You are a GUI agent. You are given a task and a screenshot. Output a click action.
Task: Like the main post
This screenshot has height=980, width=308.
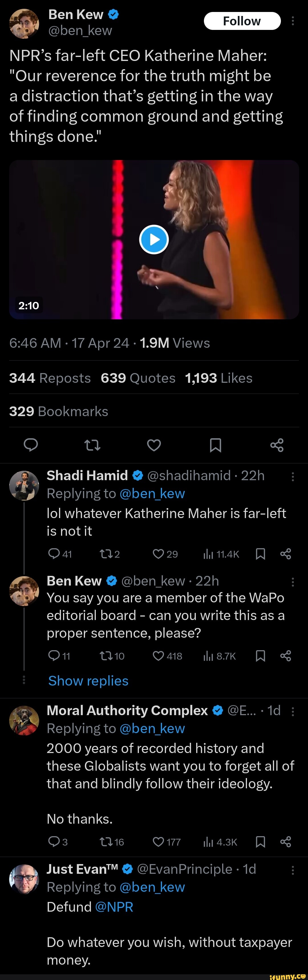[x=154, y=445]
